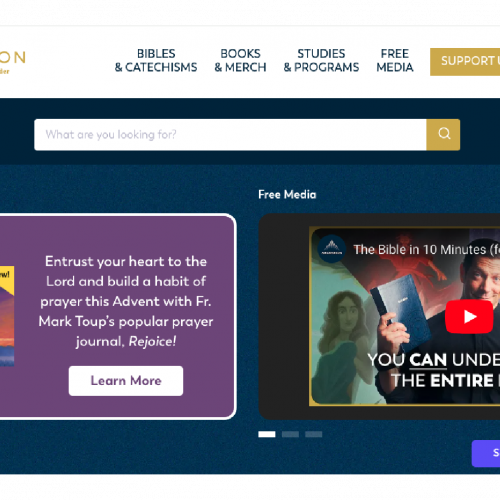
Task: Select the third carousel slide indicator
Action: (314, 434)
